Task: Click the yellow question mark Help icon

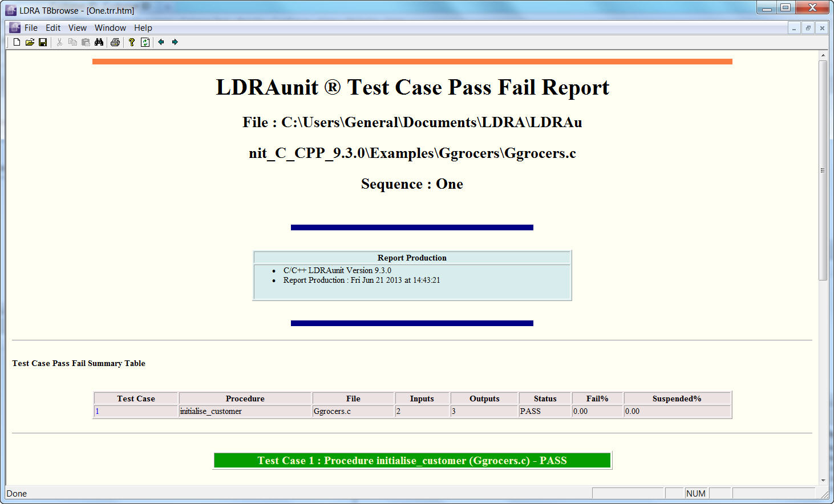Action: [x=132, y=42]
